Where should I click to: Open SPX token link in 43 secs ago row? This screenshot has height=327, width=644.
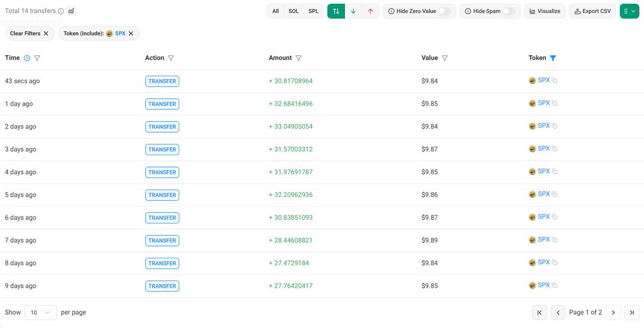[544, 80]
